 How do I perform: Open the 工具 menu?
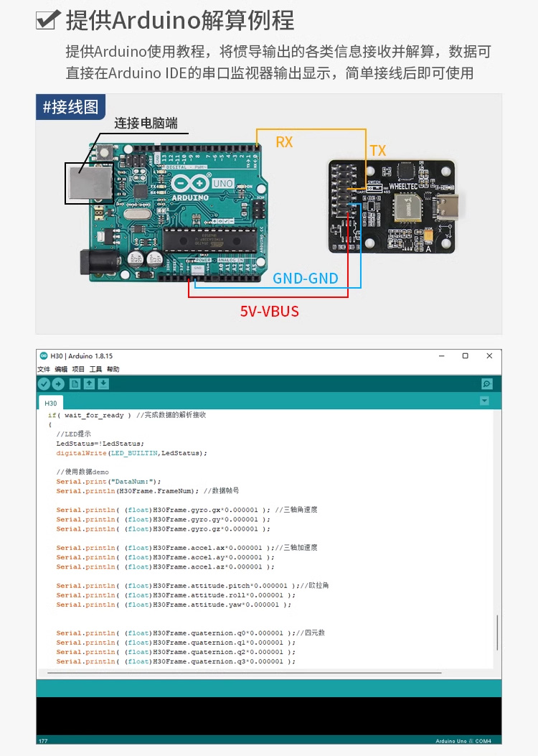[x=95, y=369]
